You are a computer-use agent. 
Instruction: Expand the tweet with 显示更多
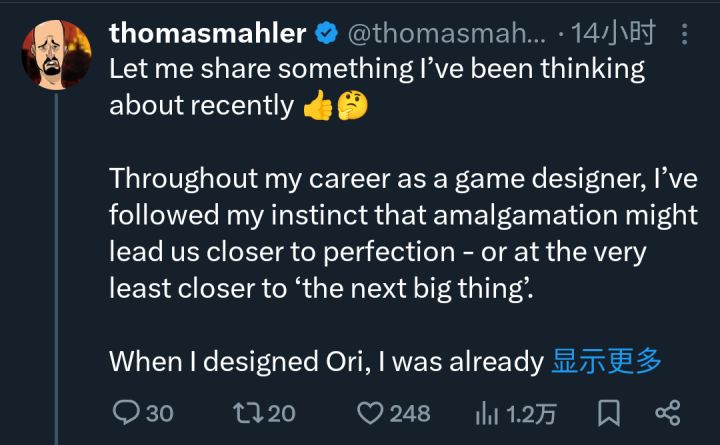coord(607,361)
